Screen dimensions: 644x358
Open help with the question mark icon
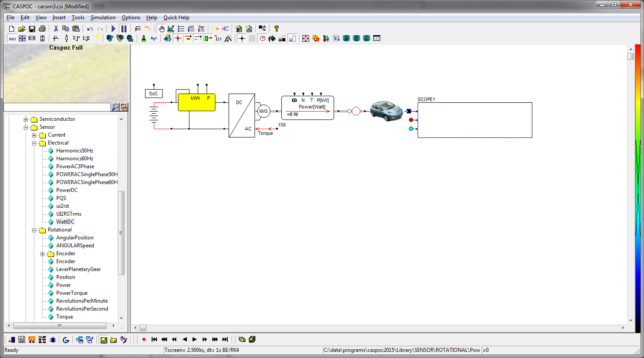277,29
